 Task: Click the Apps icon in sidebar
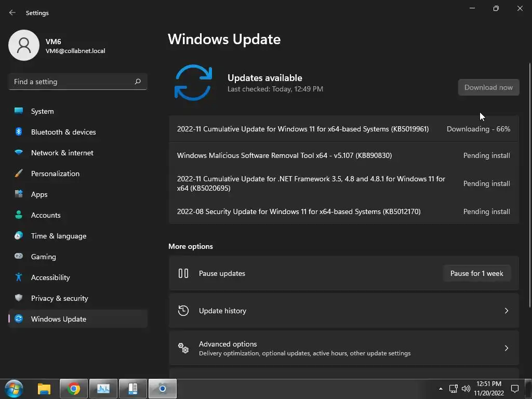(x=19, y=194)
